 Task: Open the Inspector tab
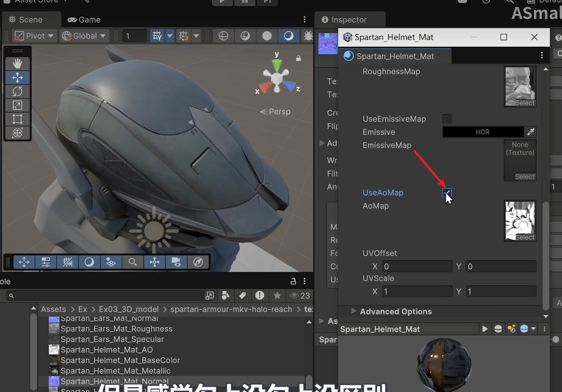pyautogui.click(x=344, y=20)
